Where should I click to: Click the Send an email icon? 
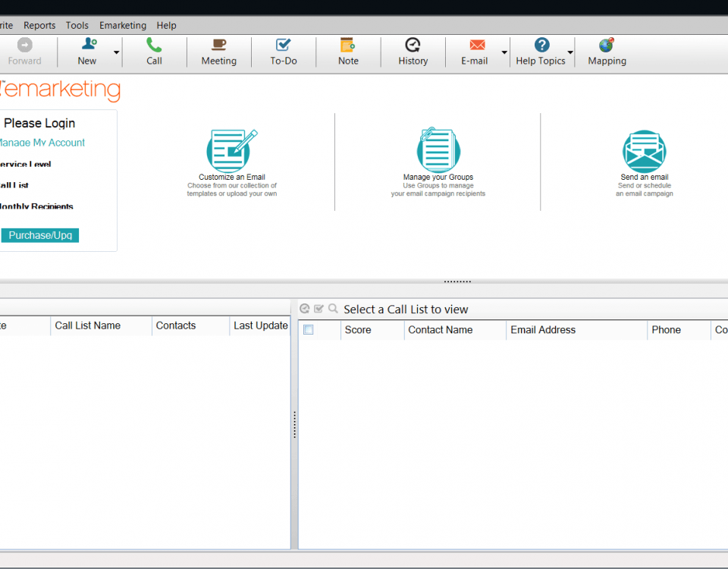click(645, 152)
